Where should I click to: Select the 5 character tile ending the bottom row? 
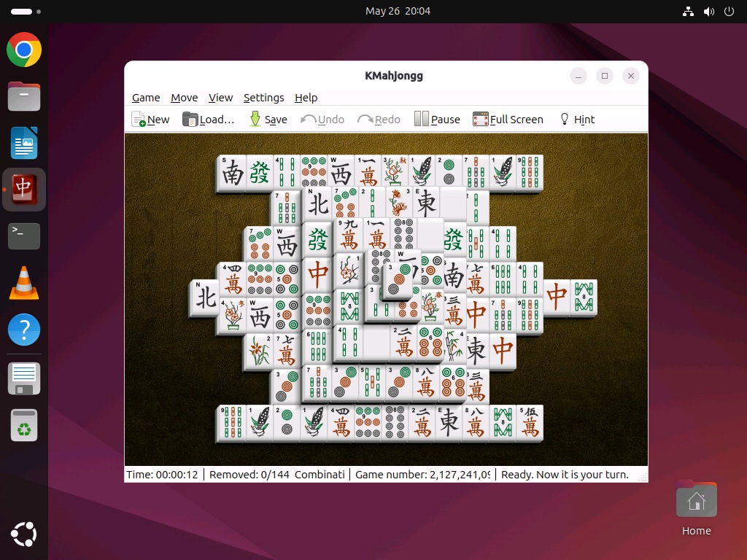coord(530,422)
